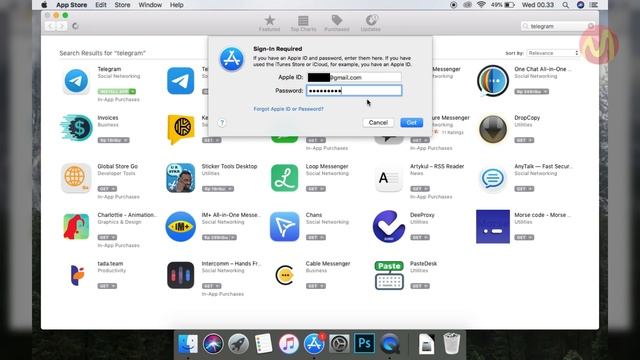
Task: Click price dropdown for Invoices
Action: coord(113,140)
